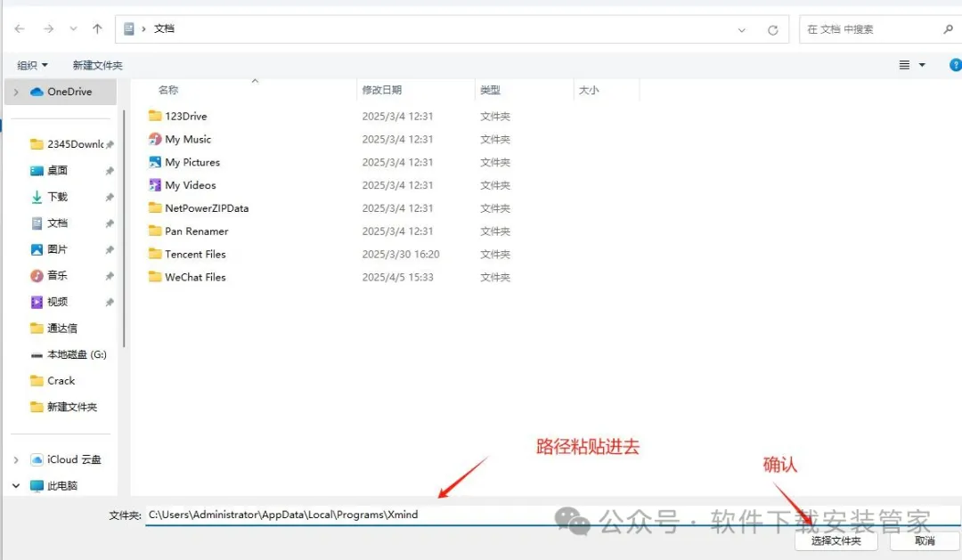
Task: Sort by the 类型 column header
Action: (490, 90)
